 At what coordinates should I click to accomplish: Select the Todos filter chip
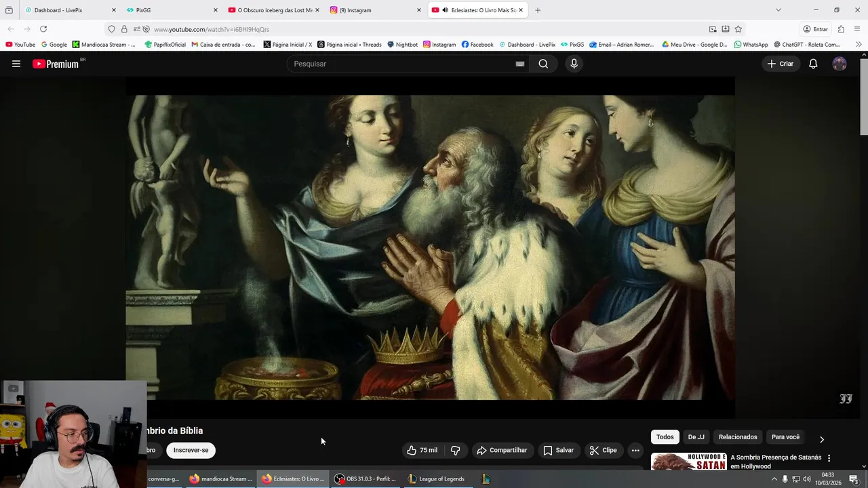[x=665, y=437]
